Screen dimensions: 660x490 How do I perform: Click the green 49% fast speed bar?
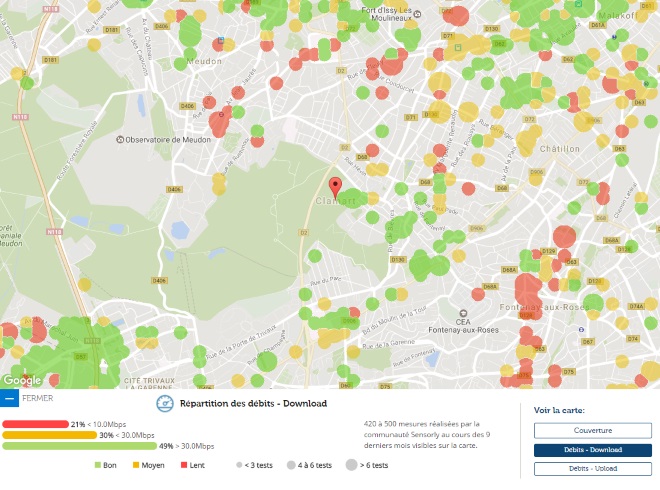coord(78,446)
